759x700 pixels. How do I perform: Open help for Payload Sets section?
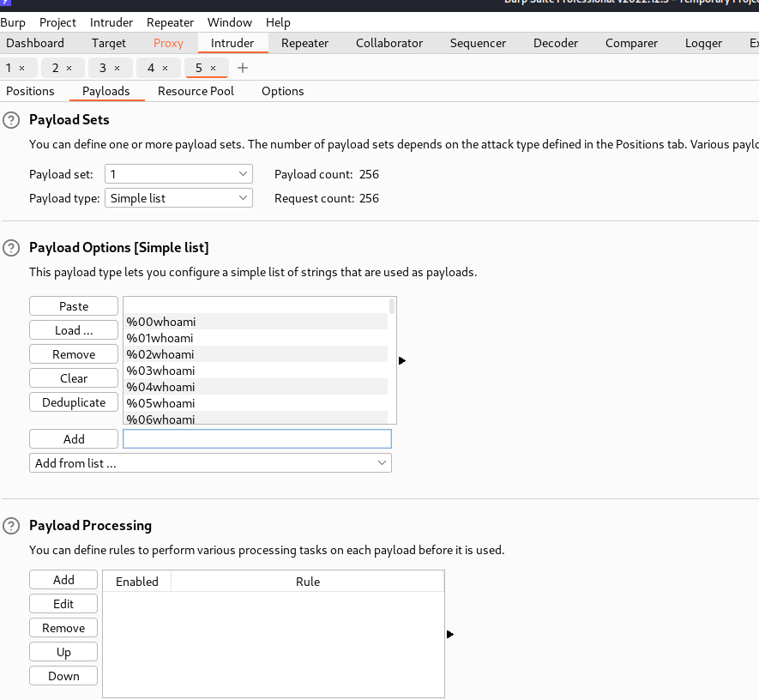point(11,120)
